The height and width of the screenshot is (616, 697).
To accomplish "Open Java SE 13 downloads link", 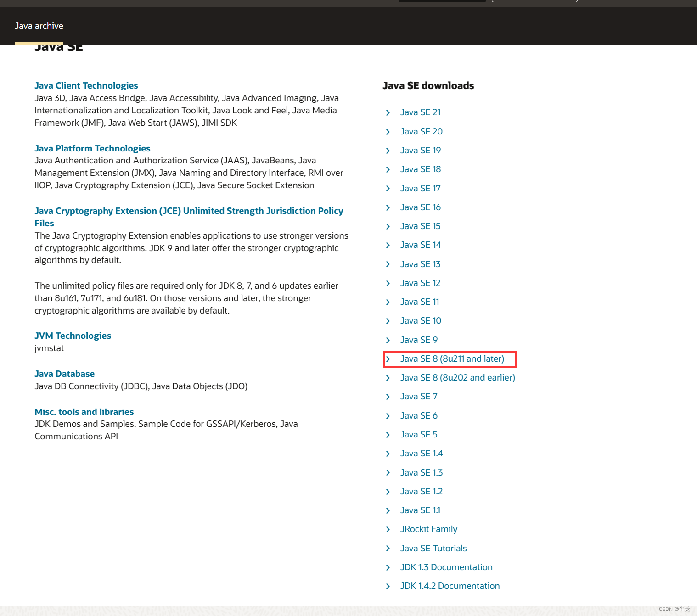I will click(421, 264).
